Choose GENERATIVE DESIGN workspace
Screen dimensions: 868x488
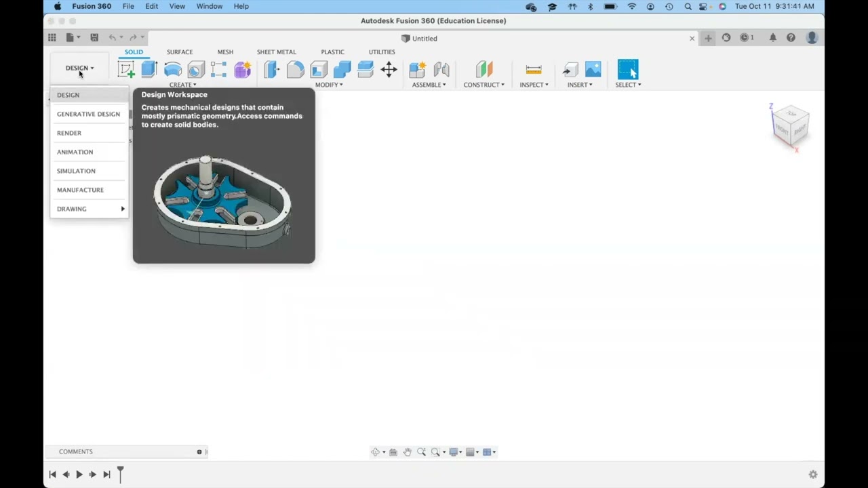[89, 114]
